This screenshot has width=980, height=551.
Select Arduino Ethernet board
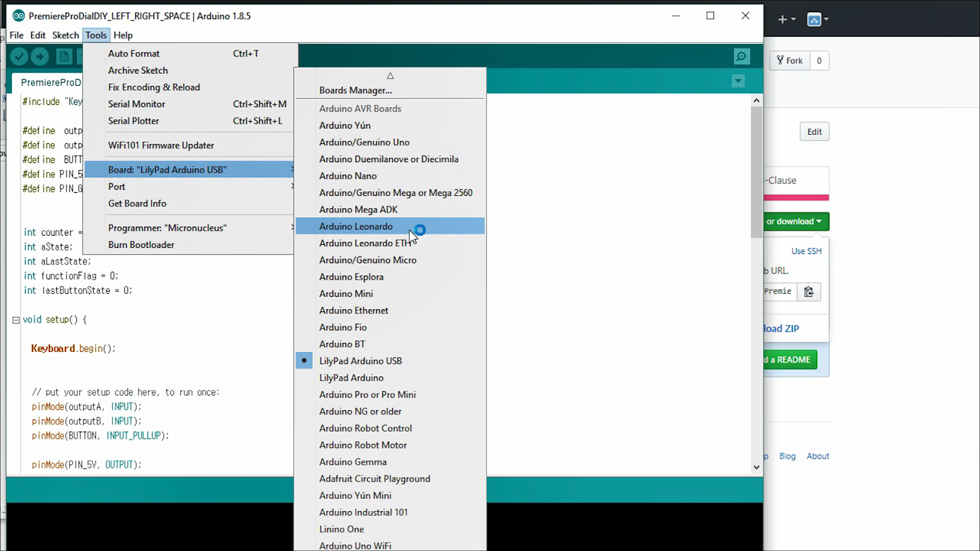click(390, 310)
